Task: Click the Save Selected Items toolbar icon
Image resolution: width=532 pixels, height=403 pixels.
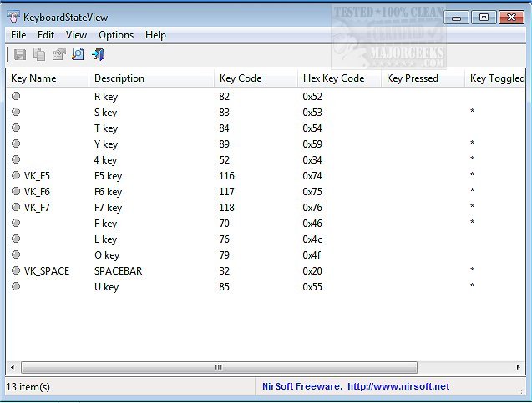Action: [20, 54]
